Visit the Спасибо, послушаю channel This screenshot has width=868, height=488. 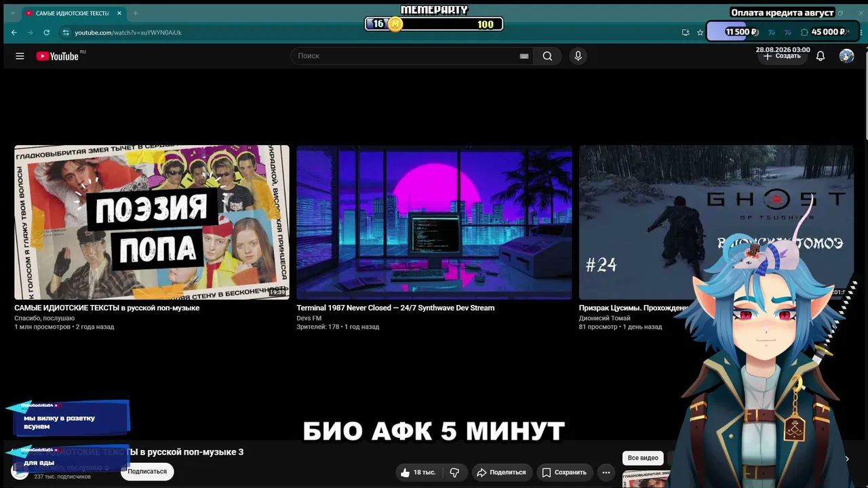pyautogui.click(x=45, y=318)
